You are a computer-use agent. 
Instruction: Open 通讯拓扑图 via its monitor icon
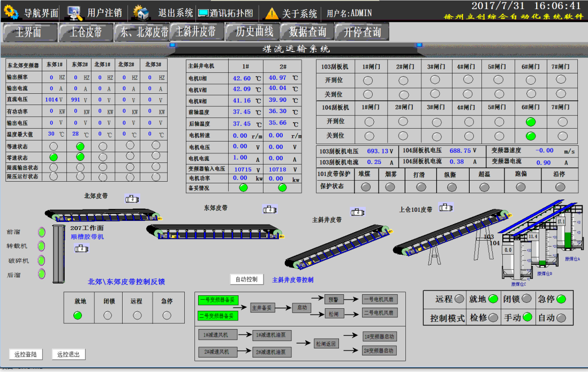[203, 13]
